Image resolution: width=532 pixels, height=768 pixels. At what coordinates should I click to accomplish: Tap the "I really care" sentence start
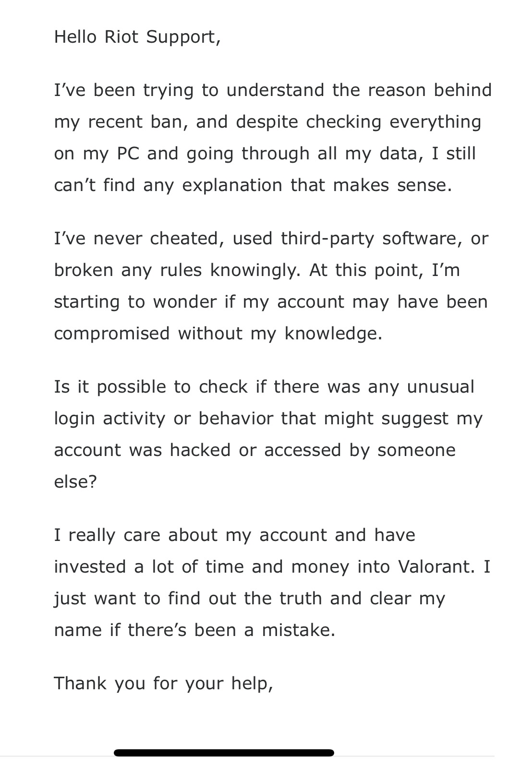click(107, 535)
